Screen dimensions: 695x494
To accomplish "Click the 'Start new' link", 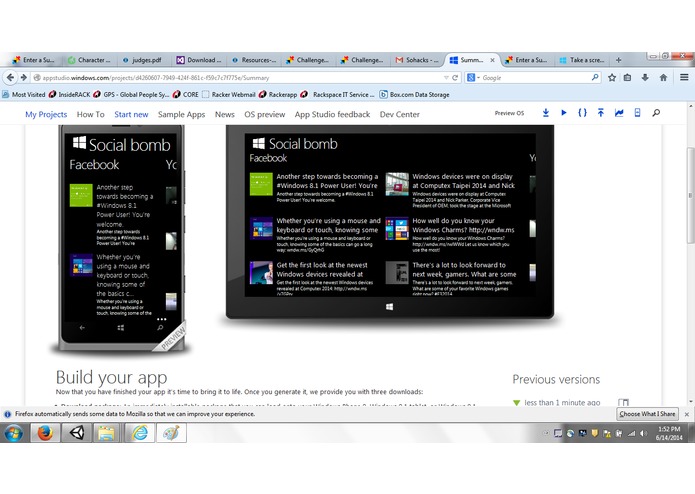I will coord(131,114).
